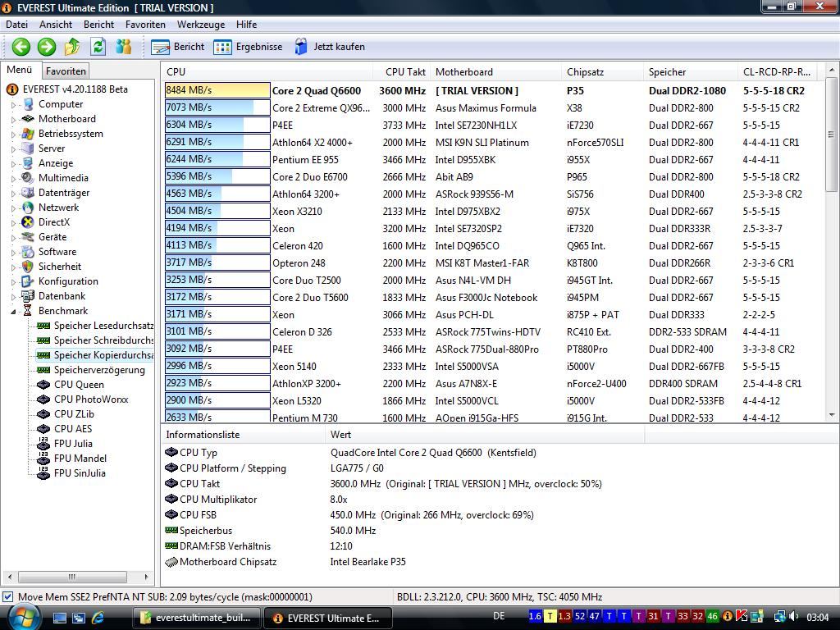
Task: Switch to the Menü tab
Action: point(20,70)
